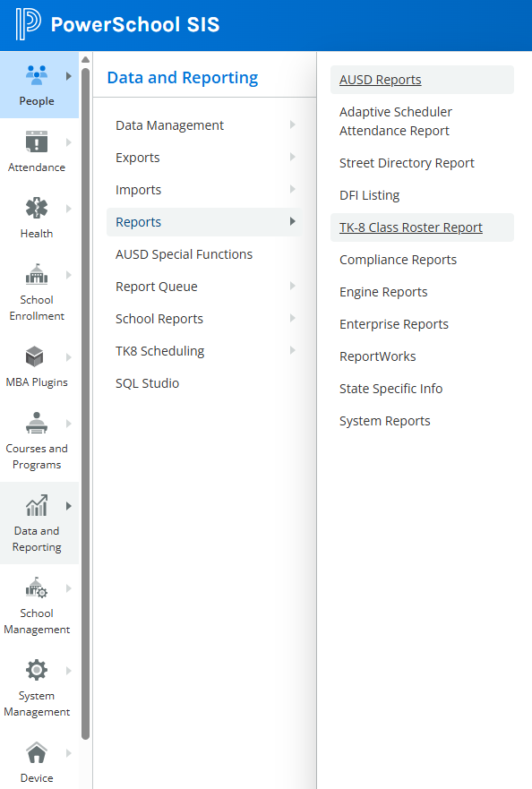Click the sidebar scroll up arrow

(x=86, y=59)
